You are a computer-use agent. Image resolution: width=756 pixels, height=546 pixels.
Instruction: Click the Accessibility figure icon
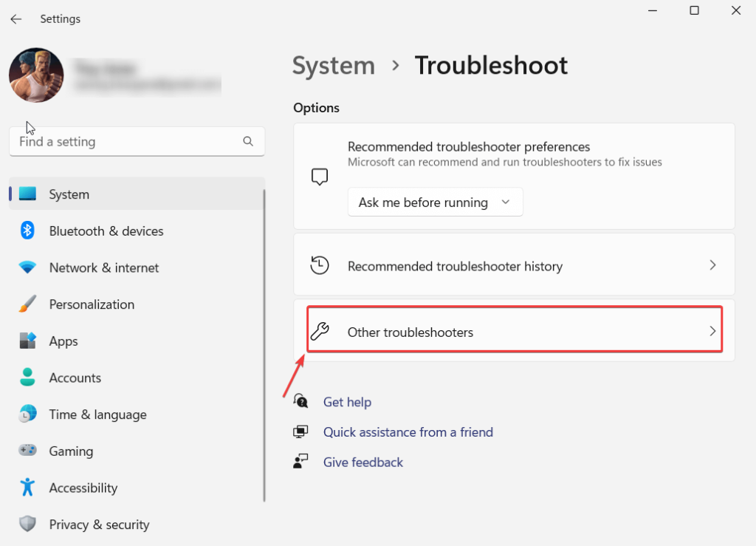click(27, 488)
